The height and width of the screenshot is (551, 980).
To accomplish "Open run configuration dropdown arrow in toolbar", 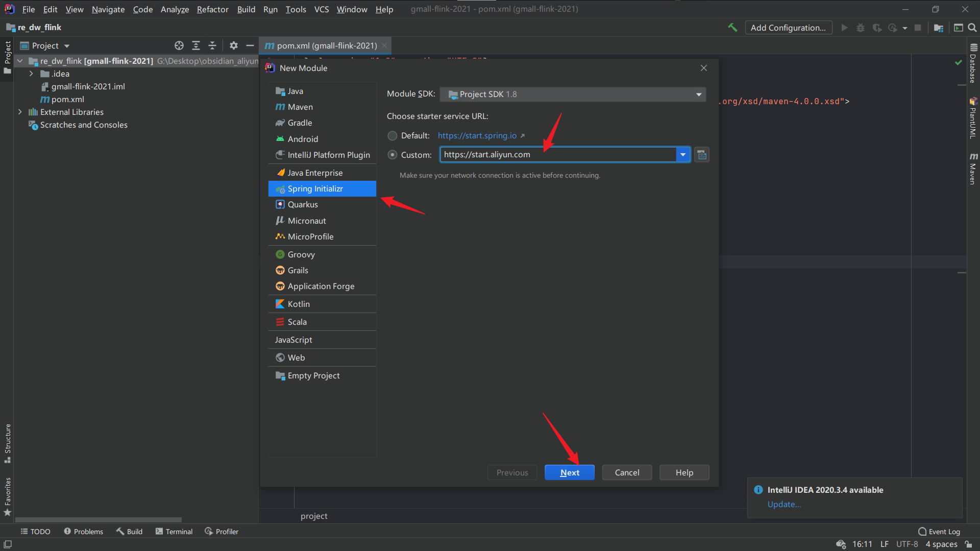I will click(905, 28).
